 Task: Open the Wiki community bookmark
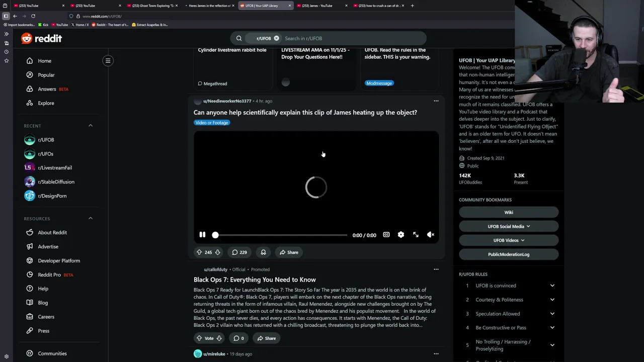[509, 212]
